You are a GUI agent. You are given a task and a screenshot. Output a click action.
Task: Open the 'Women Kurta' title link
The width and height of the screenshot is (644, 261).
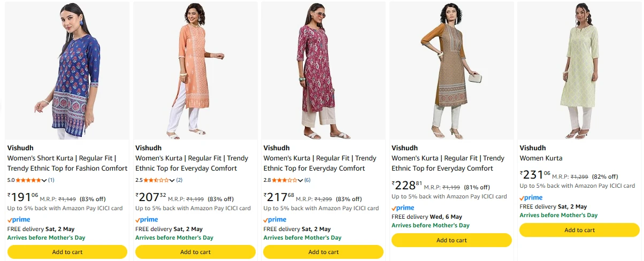pos(541,158)
